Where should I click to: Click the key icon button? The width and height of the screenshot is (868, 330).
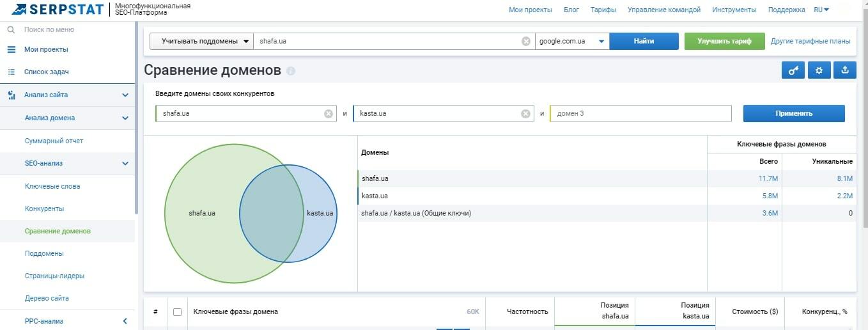point(793,70)
